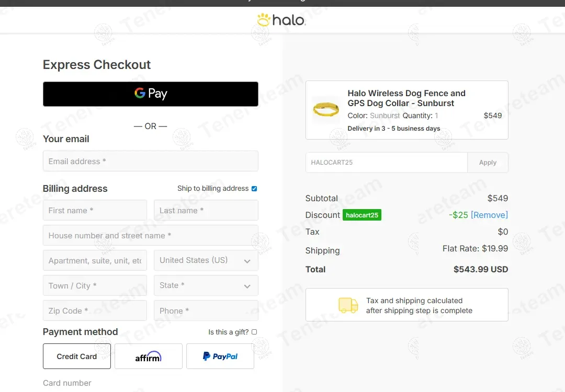565x392 pixels.
Task: Remove the halocart25 discount
Action: click(x=489, y=215)
